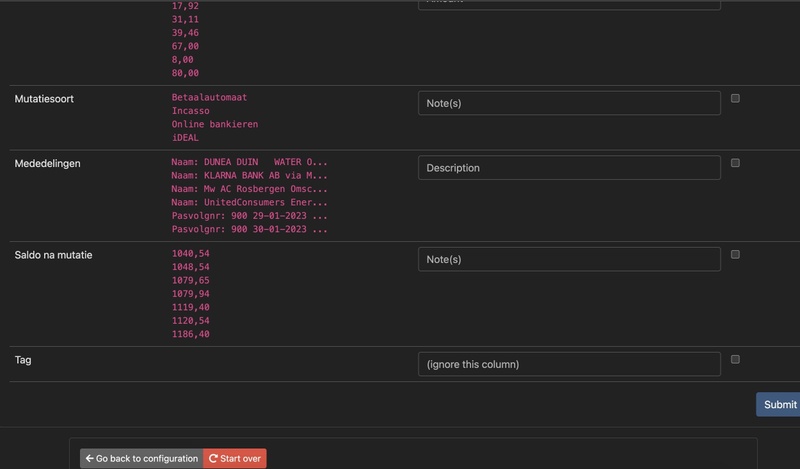
Task: Click the saldo value 1079,94
Action: tap(190, 293)
